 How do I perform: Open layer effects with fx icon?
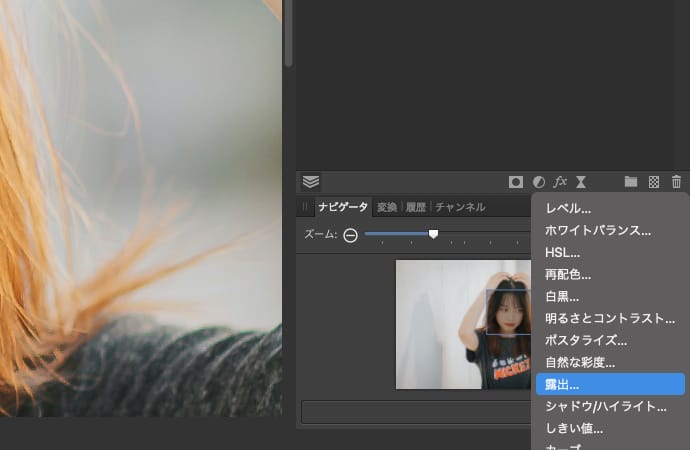pos(560,182)
